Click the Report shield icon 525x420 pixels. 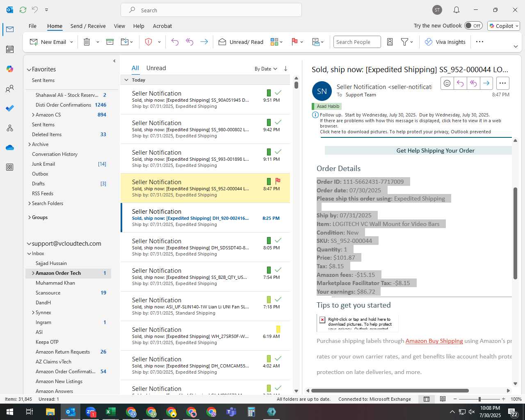148,42
